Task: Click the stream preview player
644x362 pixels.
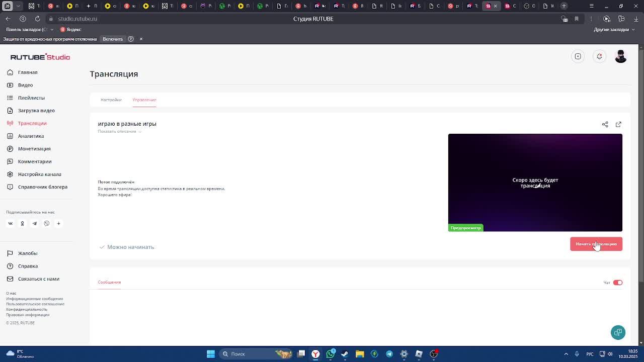Action: [535, 183]
